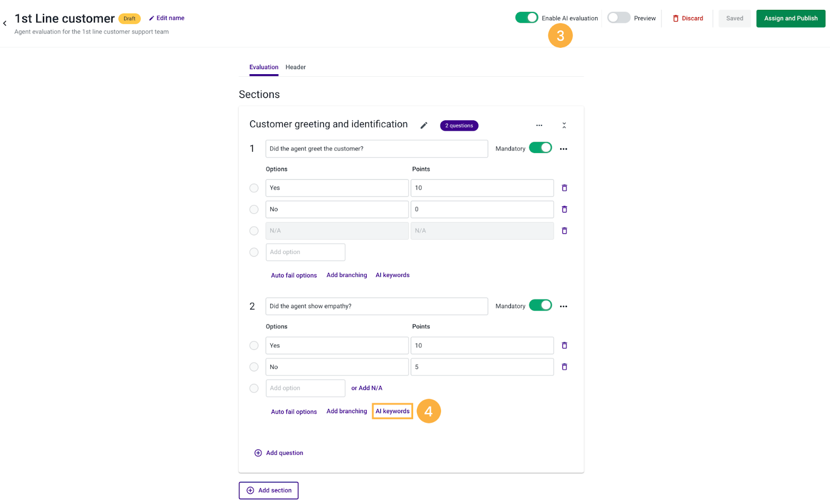Delete the N/A option of question 1
Viewport: 830px width, 504px height.
(x=564, y=231)
